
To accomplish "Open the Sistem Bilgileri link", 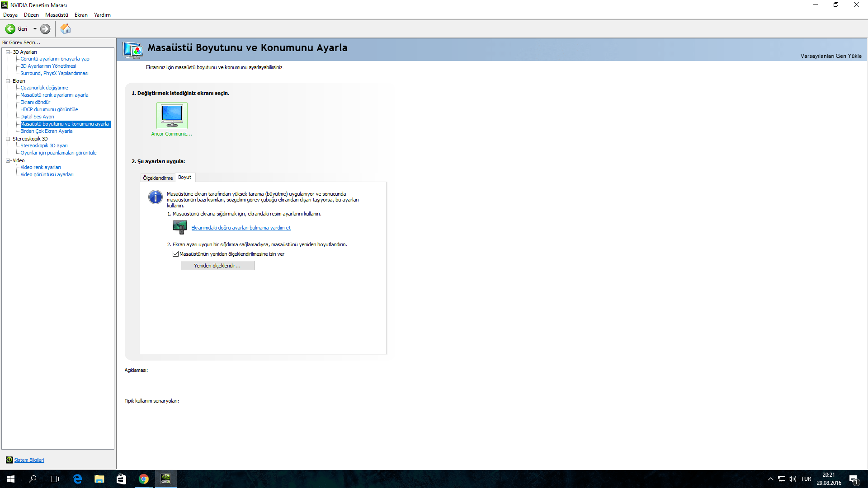I will click(x=29, y=460).
